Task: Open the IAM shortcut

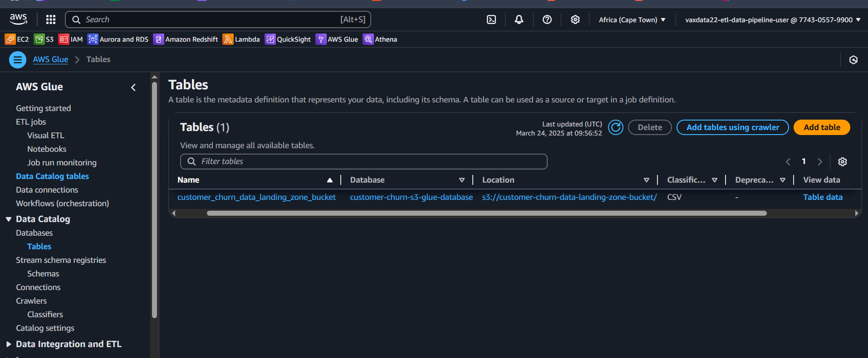Action: pyautogui.click(x=71, y=39)
